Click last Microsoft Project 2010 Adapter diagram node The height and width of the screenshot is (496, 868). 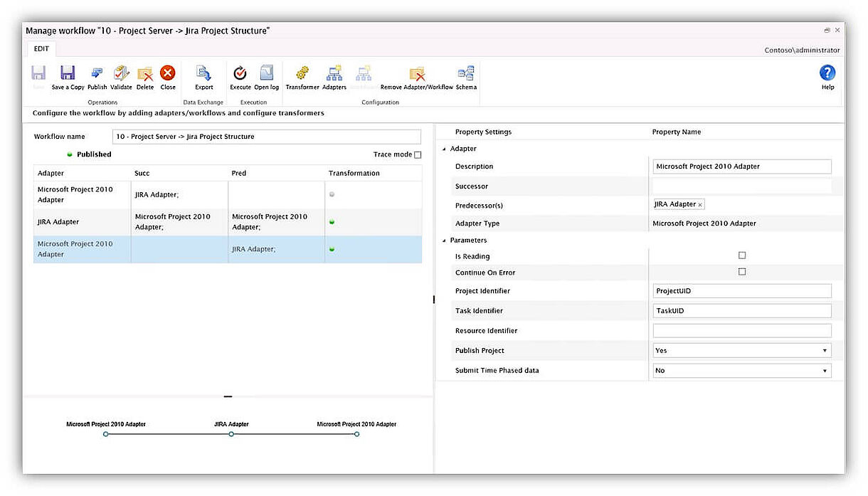pos(356,434)
